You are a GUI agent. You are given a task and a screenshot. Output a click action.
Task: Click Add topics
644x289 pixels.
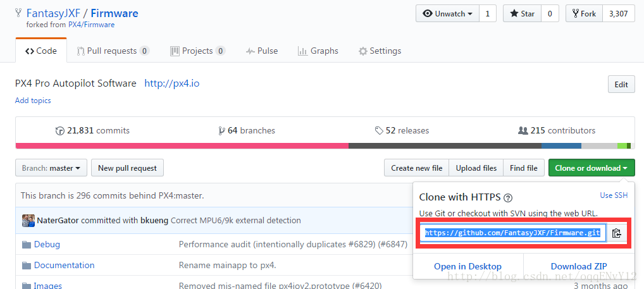tap(33, 101)
